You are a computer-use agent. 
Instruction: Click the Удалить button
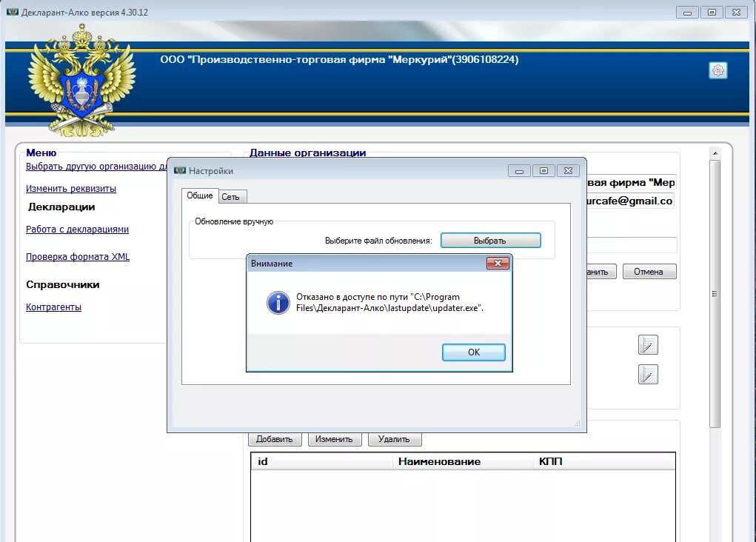click(395, 439)
